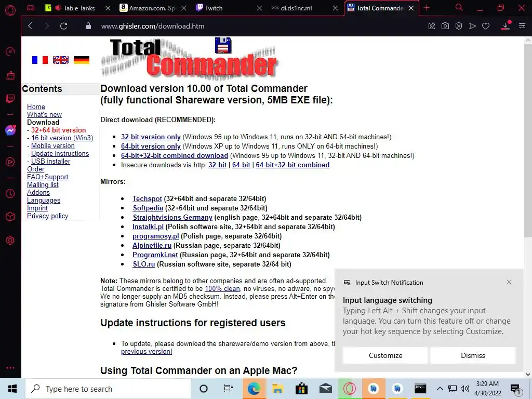
Task: Switch the page to the English flag
Action: (61, 60)
